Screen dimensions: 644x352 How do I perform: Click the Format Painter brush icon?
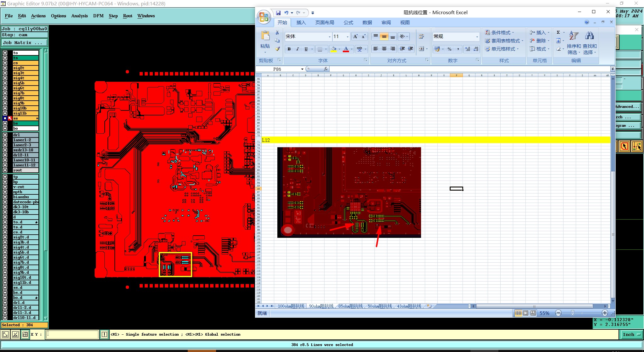(277, 49)
